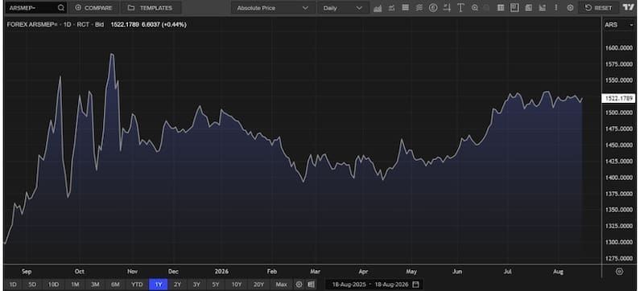644x291 pixels.
Task: Expand the ARS currency dropdown
Action: [618, 25]
